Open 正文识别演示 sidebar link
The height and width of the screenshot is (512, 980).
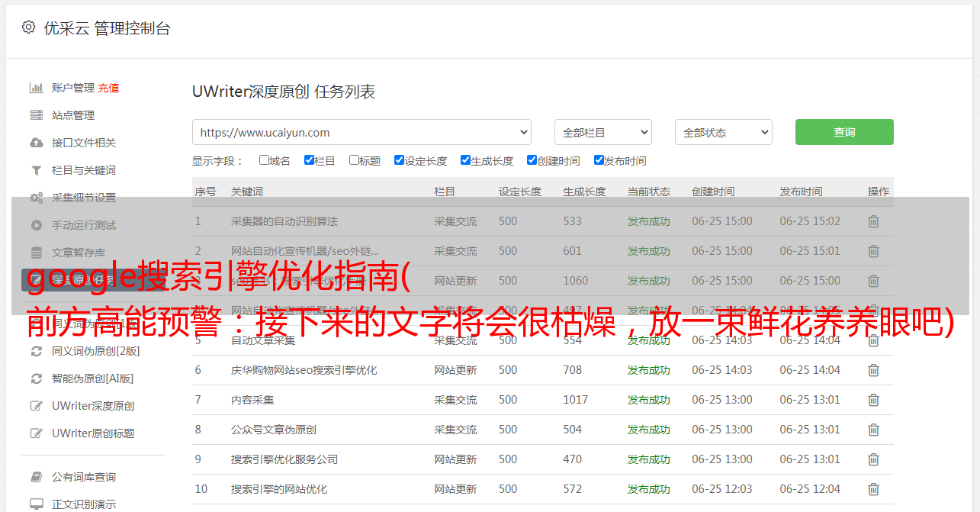click(84, 504)
